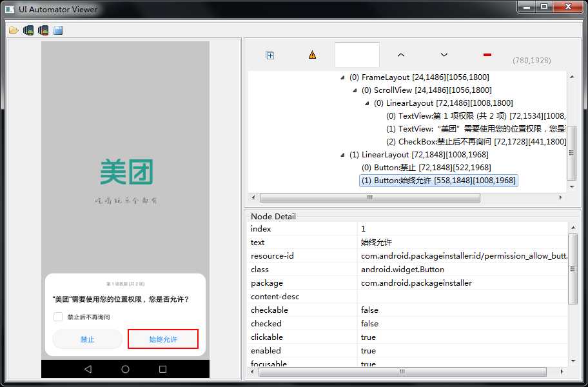The image size is (588, 387).
Task: Click the 美团 logo in phone preview
Action: [126, 172]
